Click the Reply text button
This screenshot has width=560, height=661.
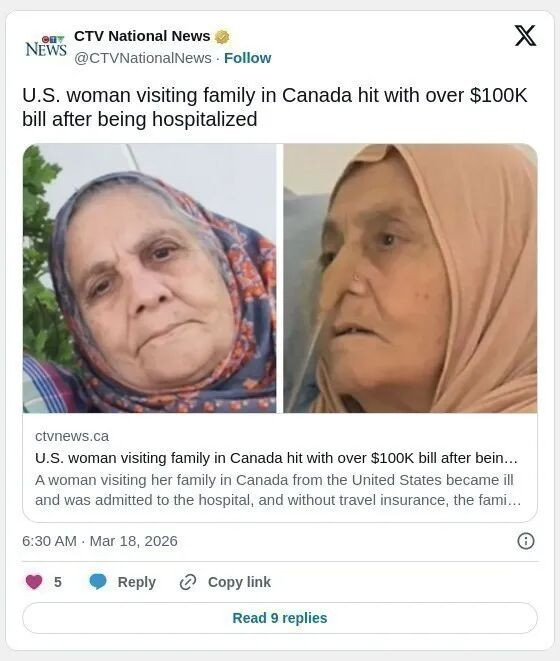[x=137, y=582]
